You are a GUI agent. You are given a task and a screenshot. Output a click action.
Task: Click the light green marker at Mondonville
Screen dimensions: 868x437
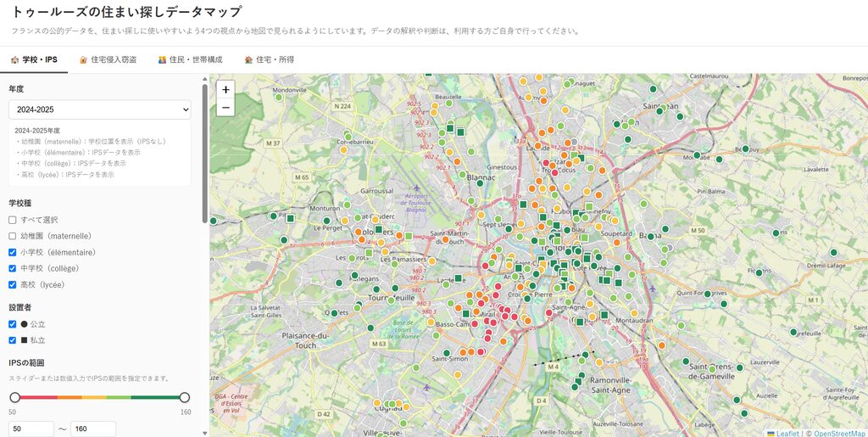(x=279, y=97)
